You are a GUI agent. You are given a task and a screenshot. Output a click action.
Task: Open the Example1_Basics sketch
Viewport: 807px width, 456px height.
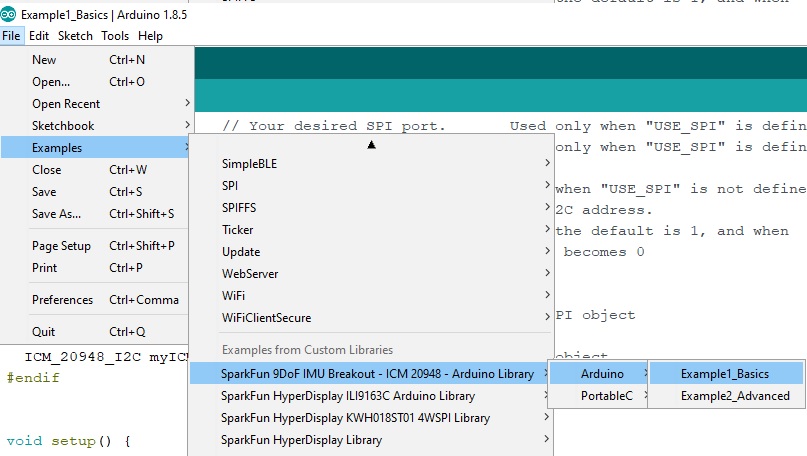(726, 374)
